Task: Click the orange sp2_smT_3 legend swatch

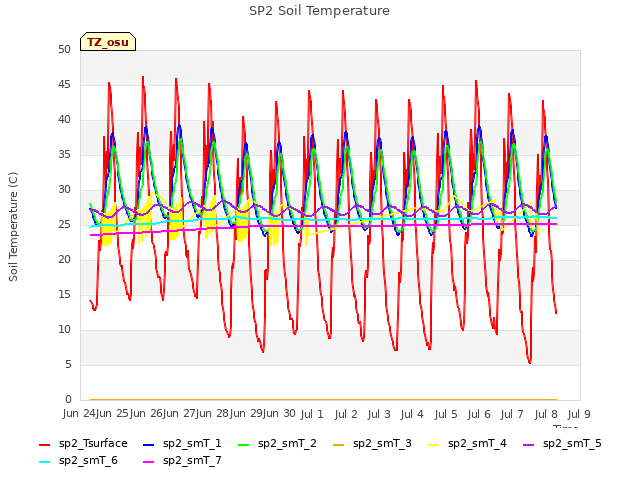Action: point(338,444)
